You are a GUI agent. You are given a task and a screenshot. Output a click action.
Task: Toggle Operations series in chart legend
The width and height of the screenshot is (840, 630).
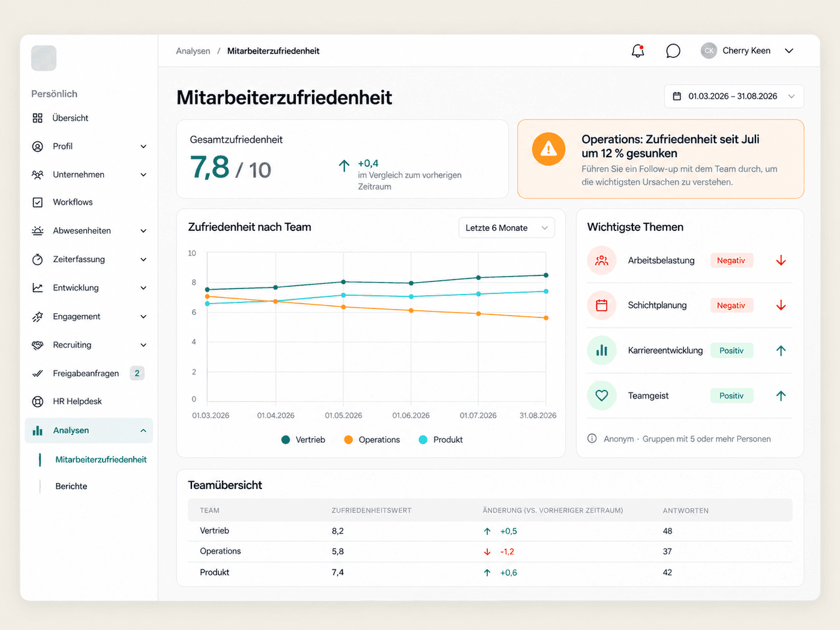click(x=372, y=440)
